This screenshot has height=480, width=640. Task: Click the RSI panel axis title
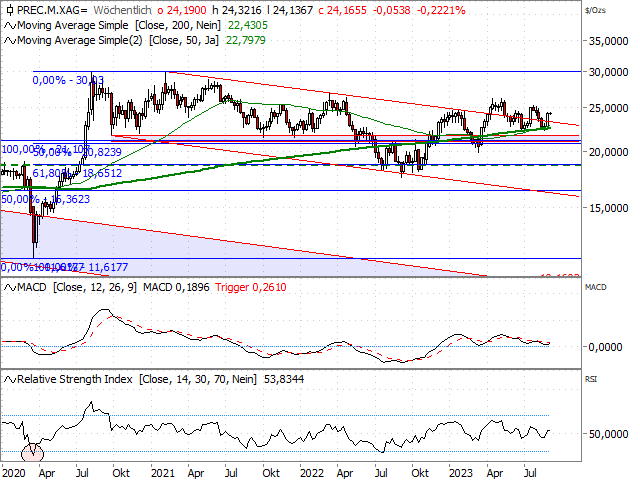pyautogui.click(x=591, y=379)
